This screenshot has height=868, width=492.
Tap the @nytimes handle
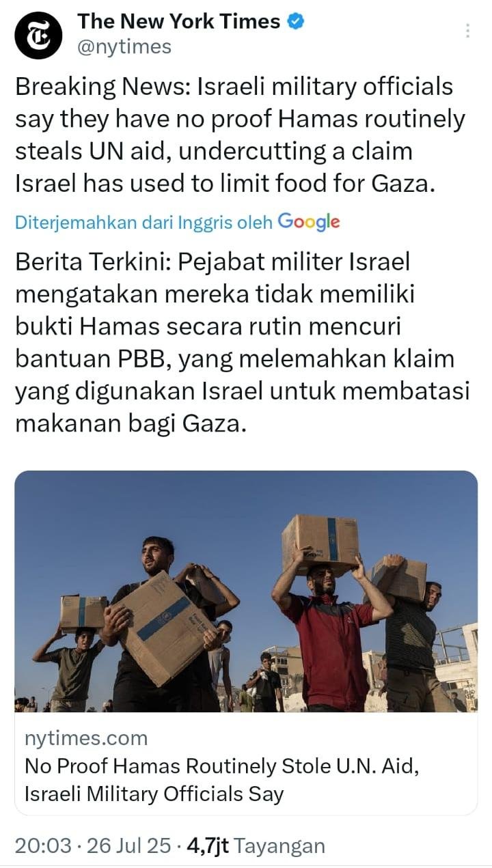(x=124, y=47)
